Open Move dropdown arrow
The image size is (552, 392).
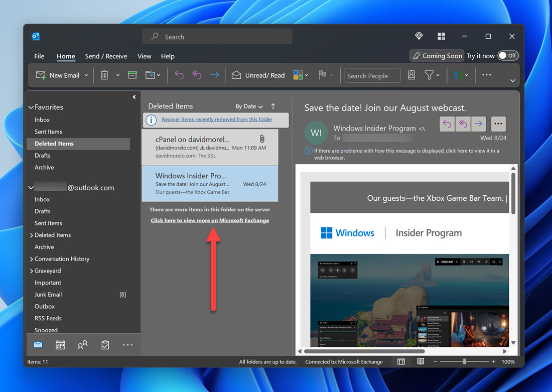[159, 75]
